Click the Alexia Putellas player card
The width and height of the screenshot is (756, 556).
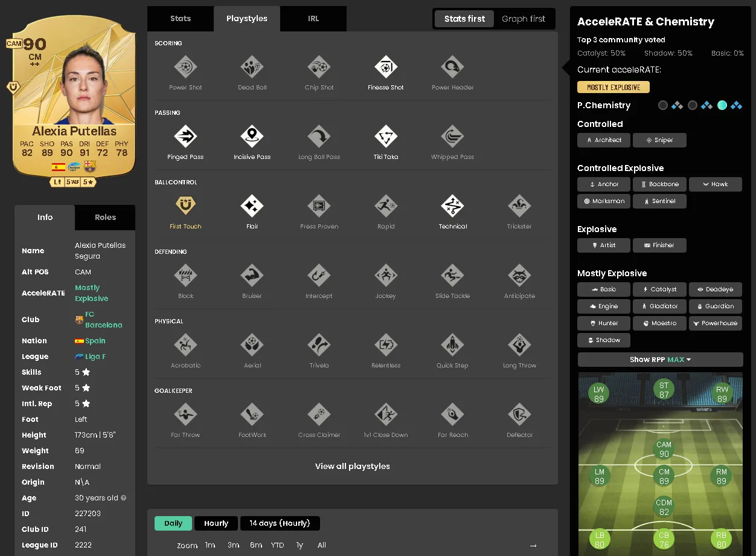74,100
